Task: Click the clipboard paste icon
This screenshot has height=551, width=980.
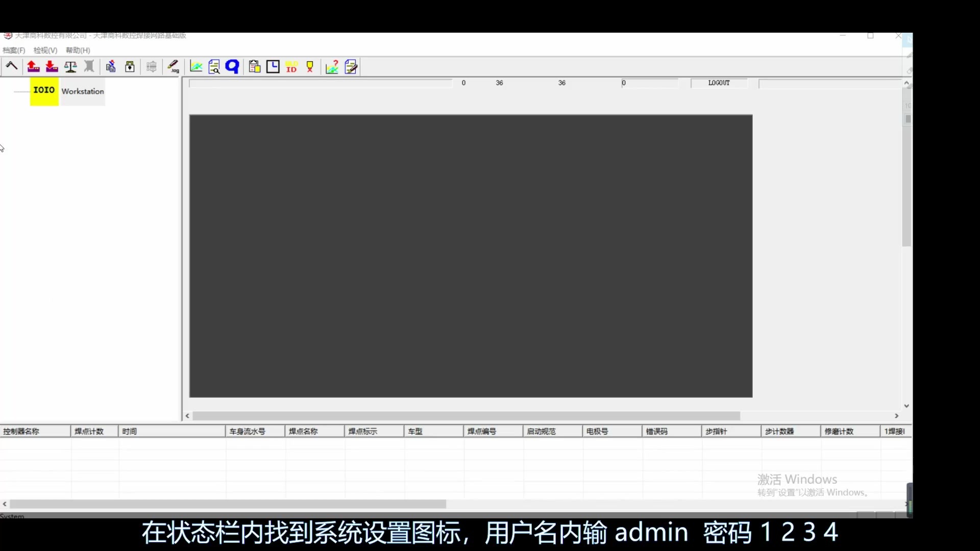Action: pos(255,66)
